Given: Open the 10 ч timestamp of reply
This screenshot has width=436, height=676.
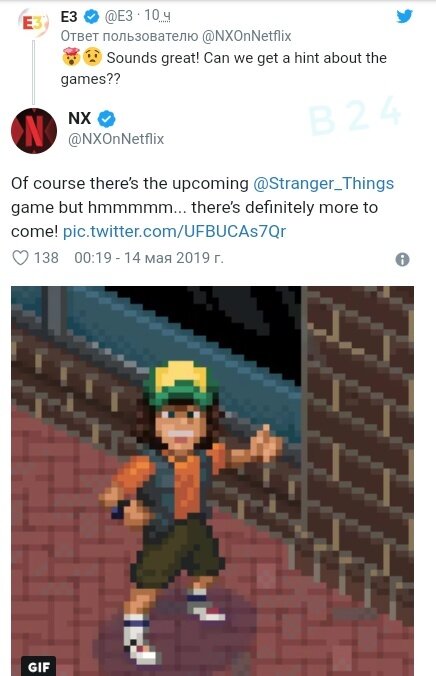Looking at the screenshot, I should point(157,16).
